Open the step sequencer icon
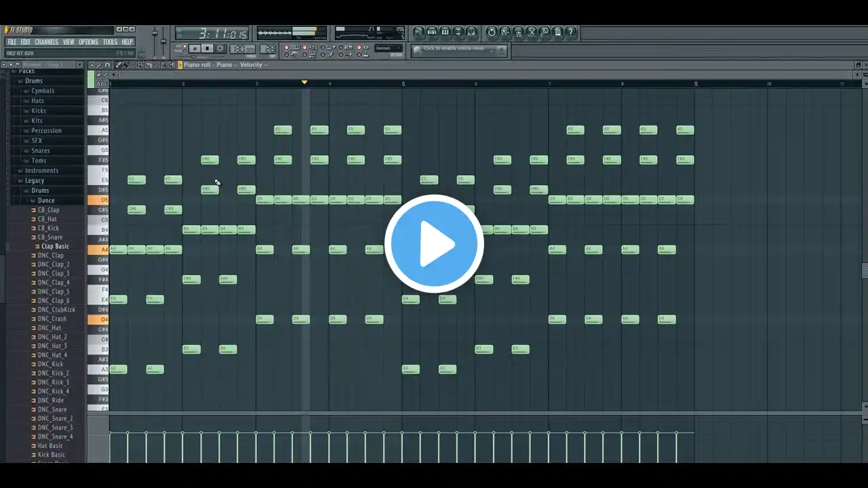The height and width of the screenshot is (488, 868). [432, 33]
